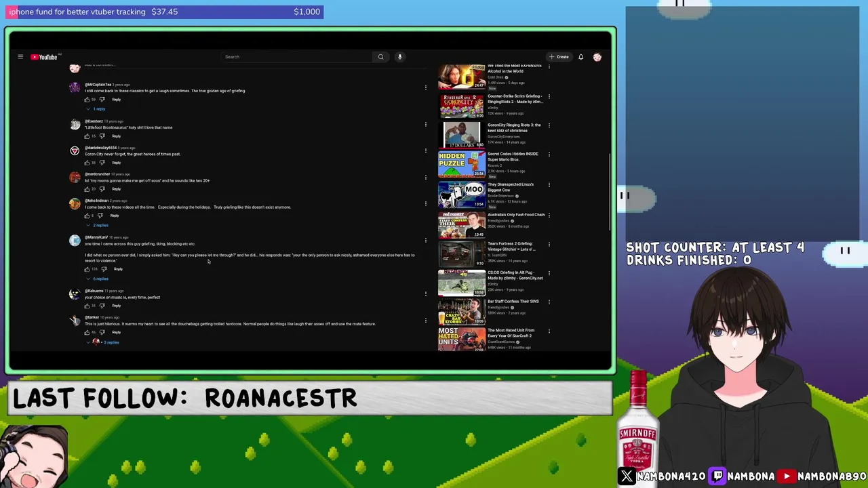Open more actions for @nerdcruncher's comment
The width and height of the screenshot is (868, 488).
(425, 178)
